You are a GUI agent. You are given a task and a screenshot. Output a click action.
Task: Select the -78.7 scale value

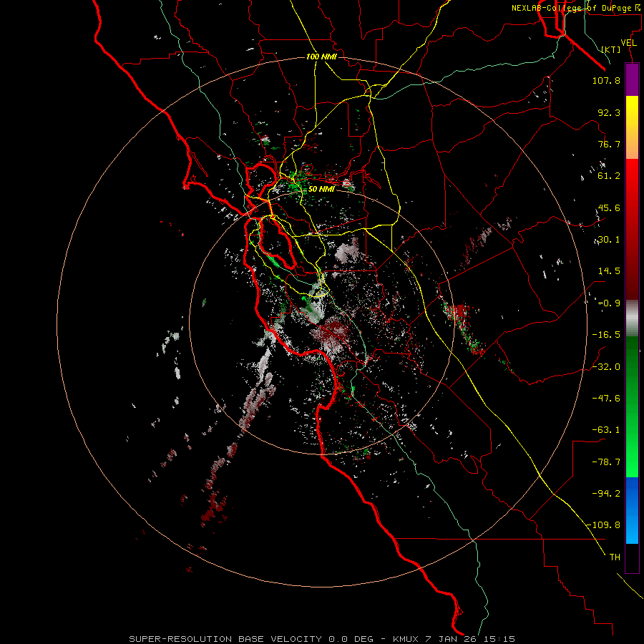[606, 462]
